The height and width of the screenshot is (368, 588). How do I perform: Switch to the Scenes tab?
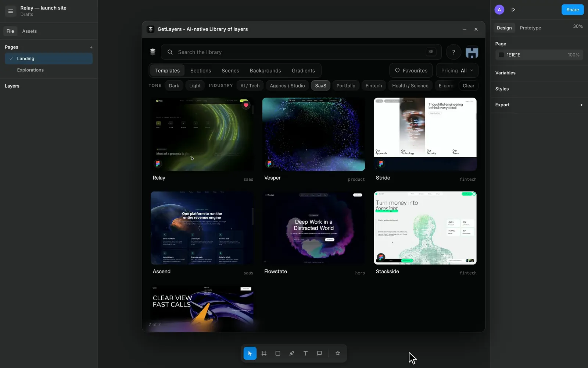coord(230,71)
